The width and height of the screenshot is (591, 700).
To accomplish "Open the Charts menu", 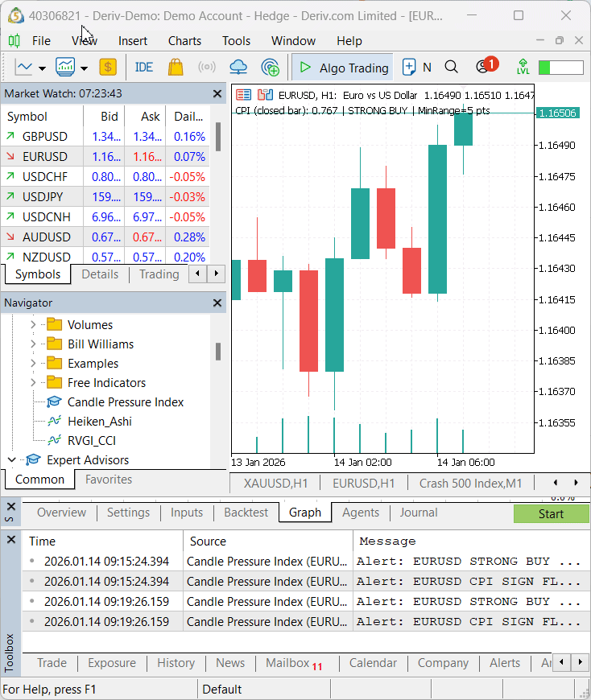I will pyautogui.click(x=184, y=41).
